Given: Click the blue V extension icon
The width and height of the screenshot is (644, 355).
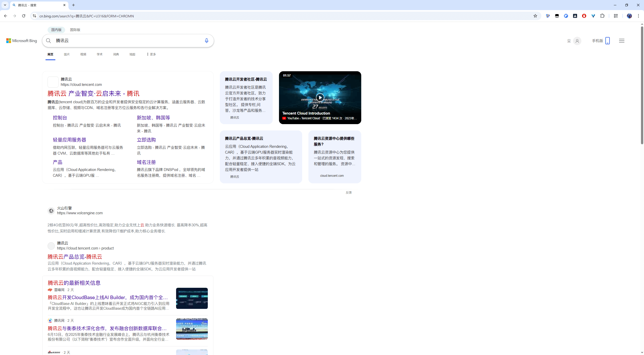Looking at the screenshot, I should click(x=593, y=16).
